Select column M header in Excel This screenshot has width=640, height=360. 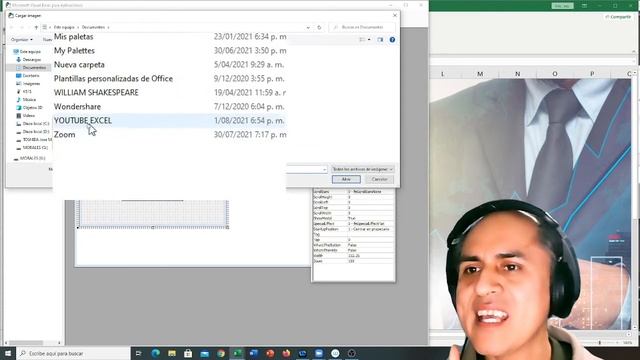[x=480, y=74]
